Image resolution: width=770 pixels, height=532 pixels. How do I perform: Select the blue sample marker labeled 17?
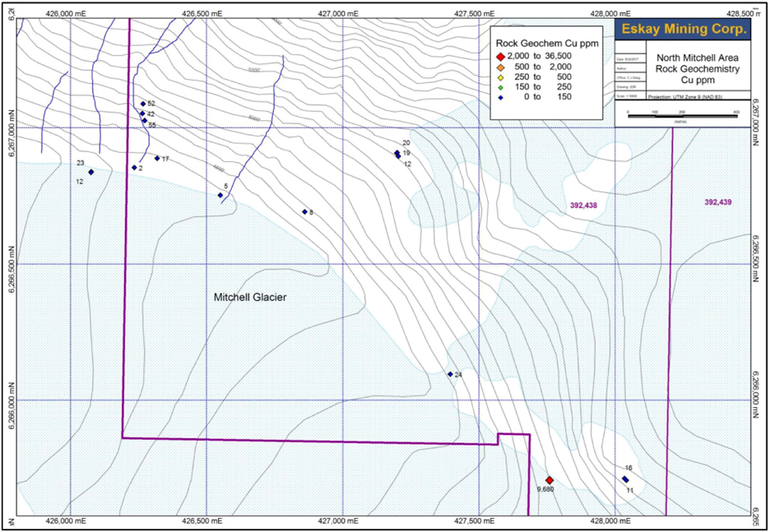pyautogui.click(x=157, y=159)
